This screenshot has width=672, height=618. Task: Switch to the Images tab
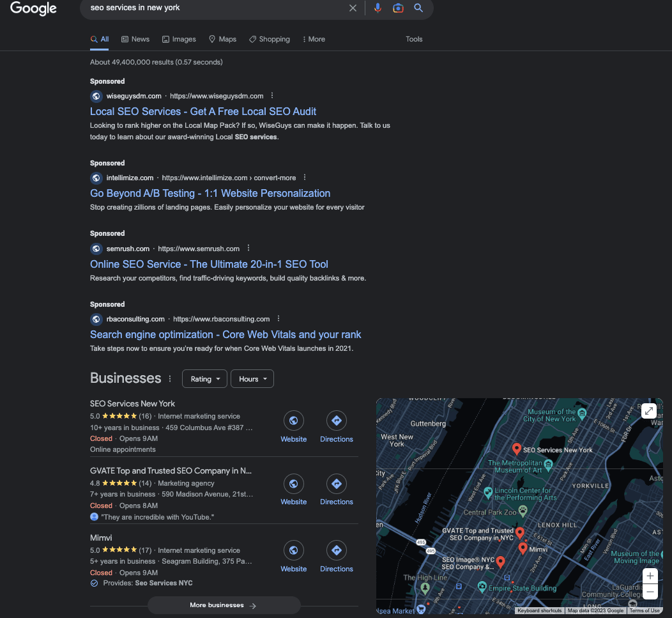(179, 39)
